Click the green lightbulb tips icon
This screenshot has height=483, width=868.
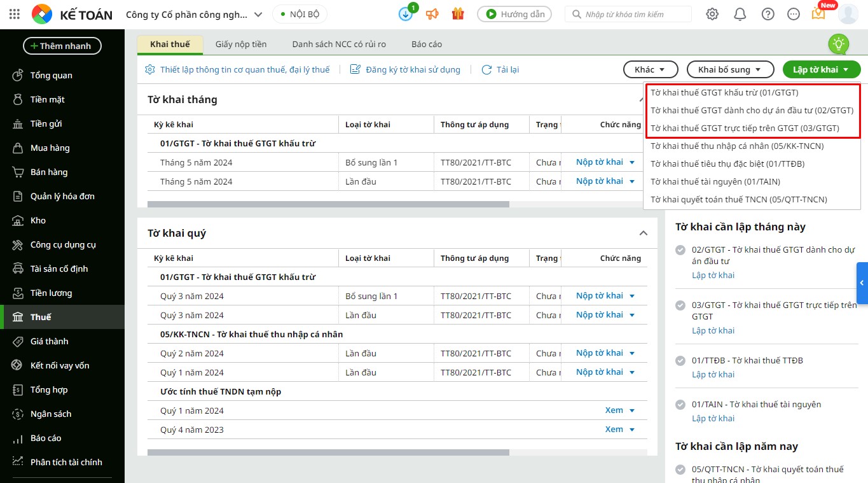coord(839,45)
